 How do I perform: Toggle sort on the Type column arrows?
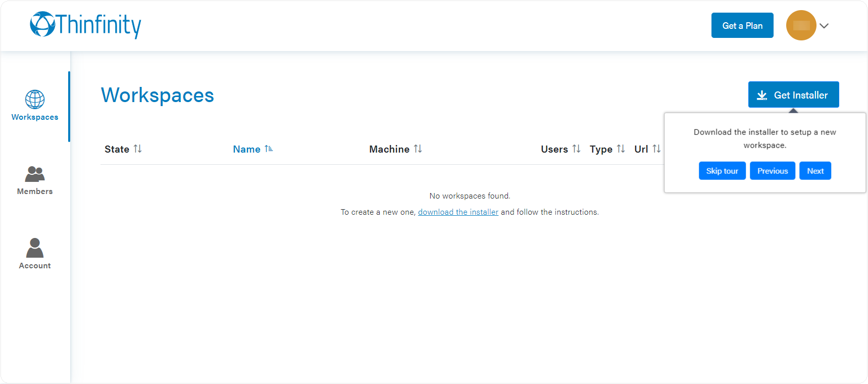coord(621,149)
